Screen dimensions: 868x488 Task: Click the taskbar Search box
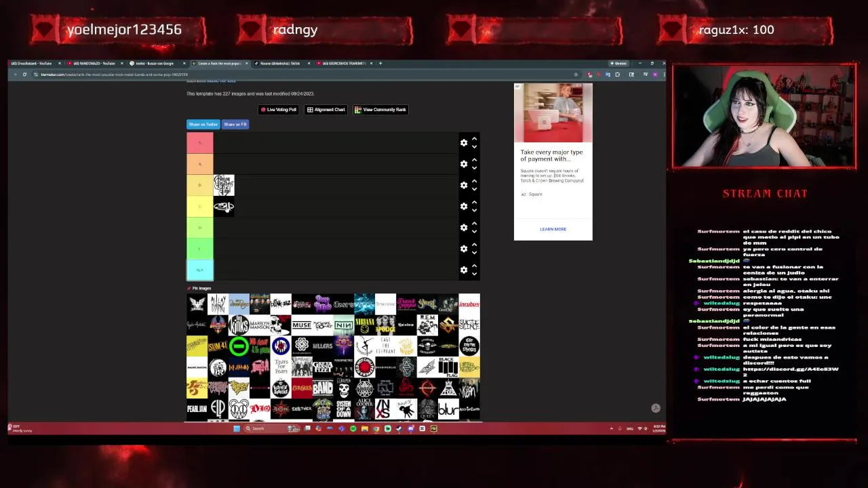pyautogui.click(x=271, y=428)
